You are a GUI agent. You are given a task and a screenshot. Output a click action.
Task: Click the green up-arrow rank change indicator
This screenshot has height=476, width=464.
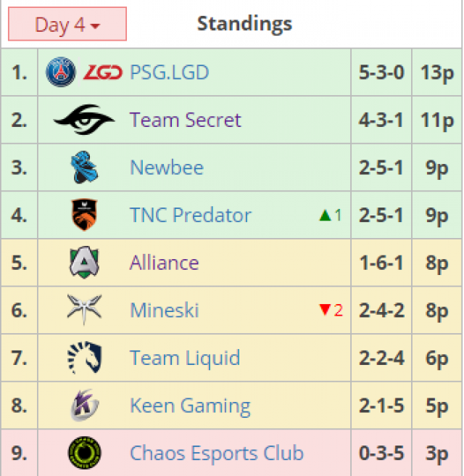click(x=326, y=215)
